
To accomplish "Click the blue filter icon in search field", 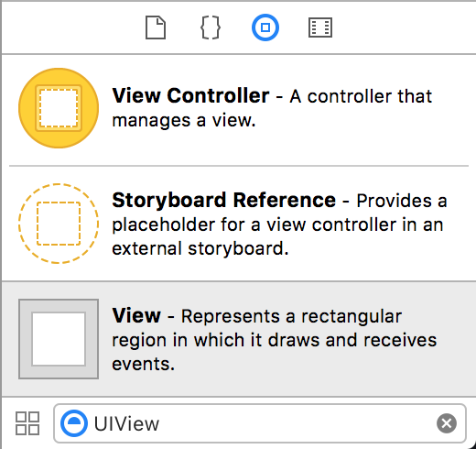I will [74, 423].
